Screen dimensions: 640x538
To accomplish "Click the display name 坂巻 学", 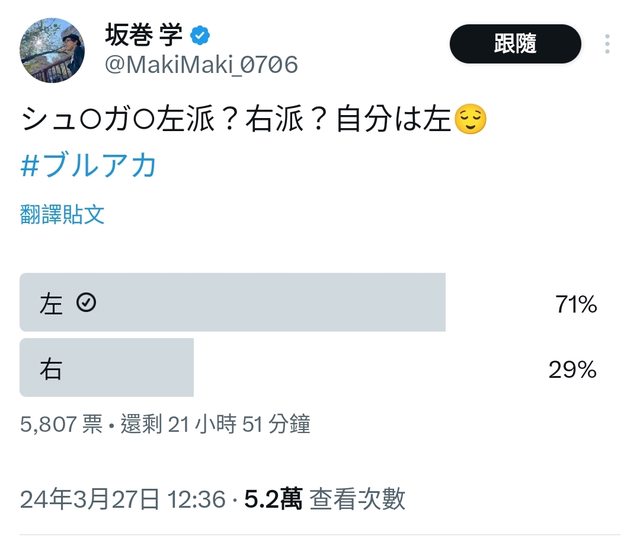I will 144,36.
